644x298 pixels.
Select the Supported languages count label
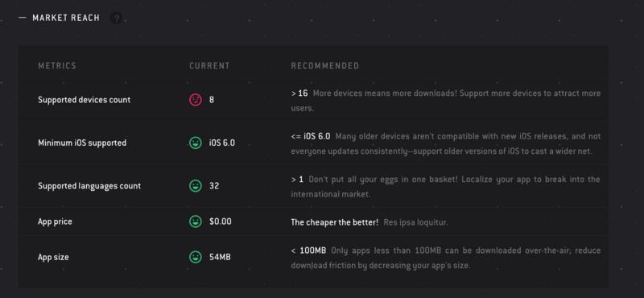tap(89, 186)
